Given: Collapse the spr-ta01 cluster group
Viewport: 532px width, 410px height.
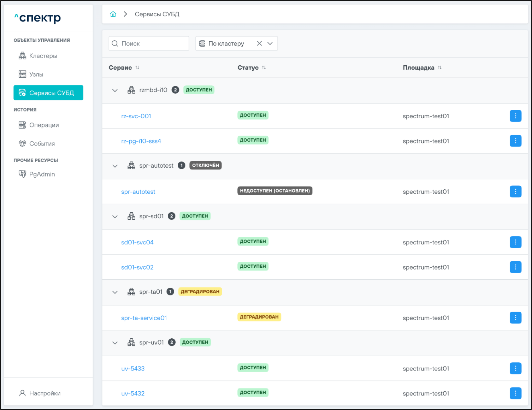Looking at the screenshot, I should coord(115,292).
